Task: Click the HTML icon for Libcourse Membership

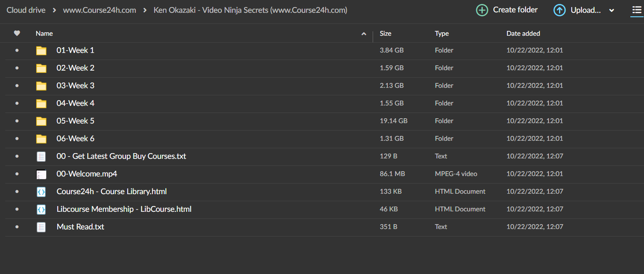Action: (x=41, y=210)
